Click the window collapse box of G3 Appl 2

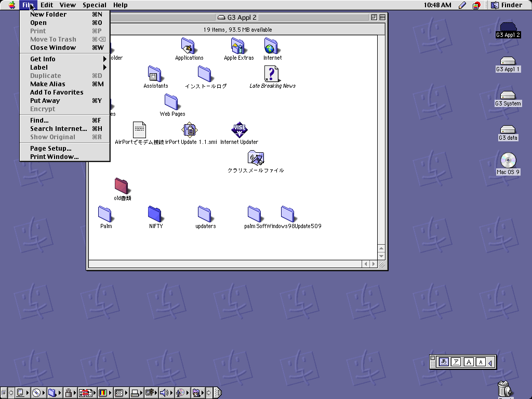pyautogui.click(x=382, y=17)
